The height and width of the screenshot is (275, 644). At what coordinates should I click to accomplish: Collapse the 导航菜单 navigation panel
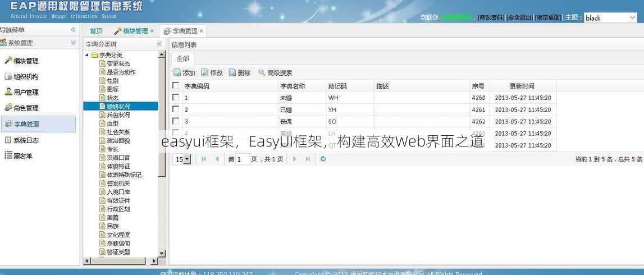pyautogui.click(x=73, y=30)
